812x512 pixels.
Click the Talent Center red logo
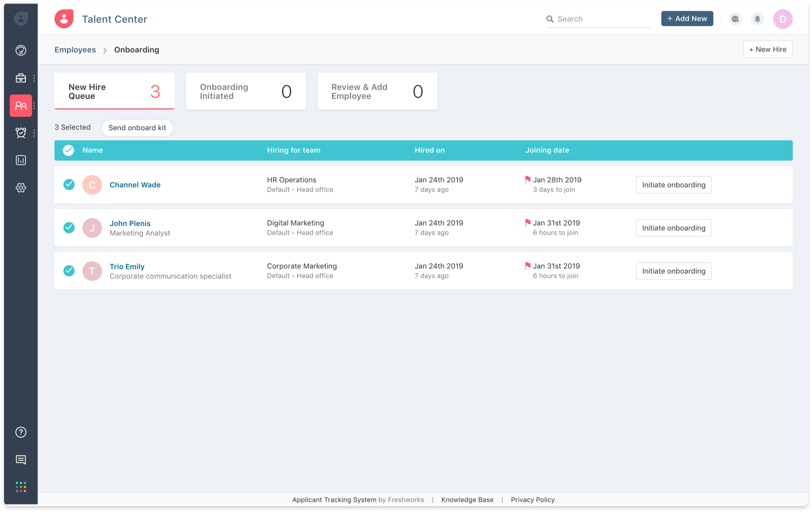[x=64, y=19]
